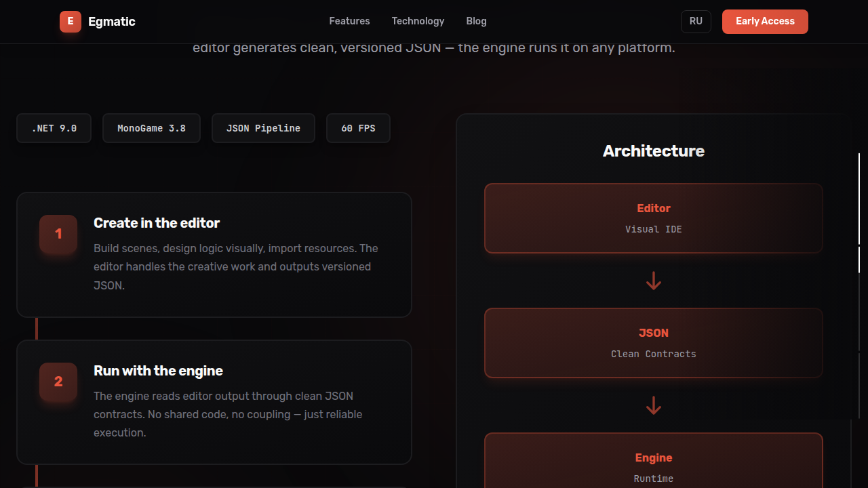The width and height of the screenshot is (868, 488).
Task: Click the red E logo icon
Action: [71, 22]
